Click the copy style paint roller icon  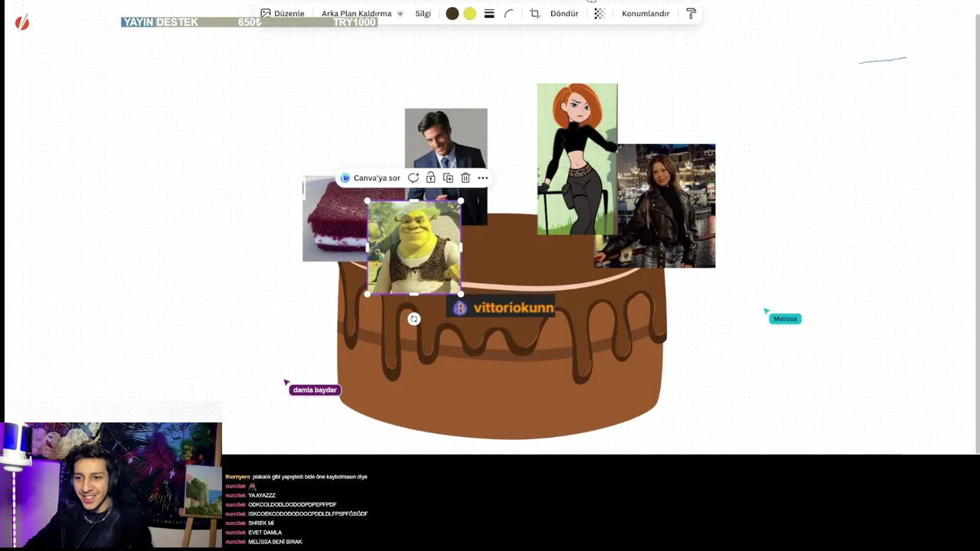click(691, 14)
